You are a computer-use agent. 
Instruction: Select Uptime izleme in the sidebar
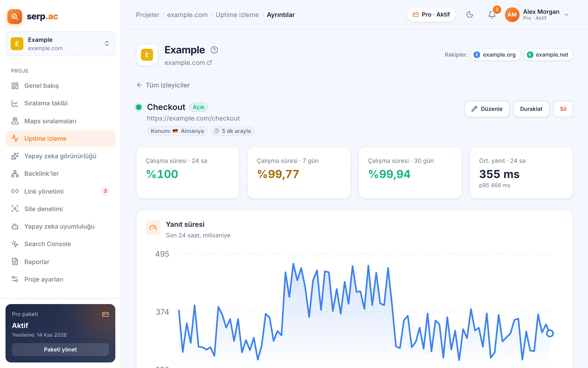click(x=60, y=138)
